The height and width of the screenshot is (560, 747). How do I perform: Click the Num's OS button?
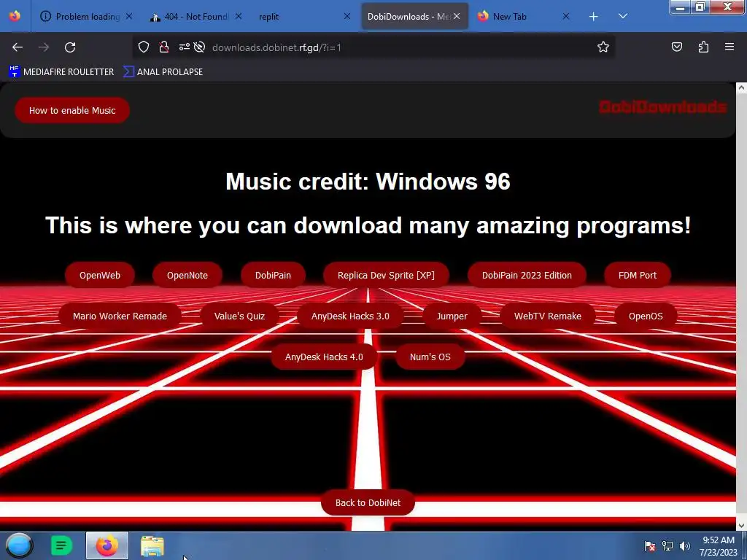coord(430,357)
